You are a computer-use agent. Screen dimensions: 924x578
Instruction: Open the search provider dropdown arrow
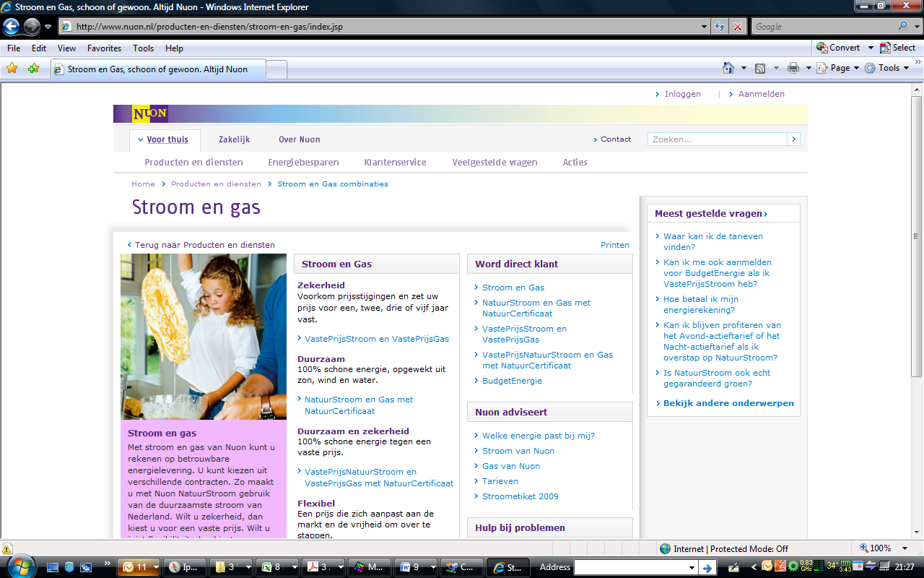(916, 26)
